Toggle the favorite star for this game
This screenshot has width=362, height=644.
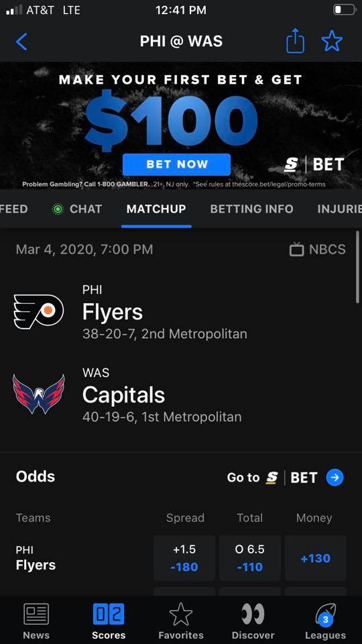[332, 41]
